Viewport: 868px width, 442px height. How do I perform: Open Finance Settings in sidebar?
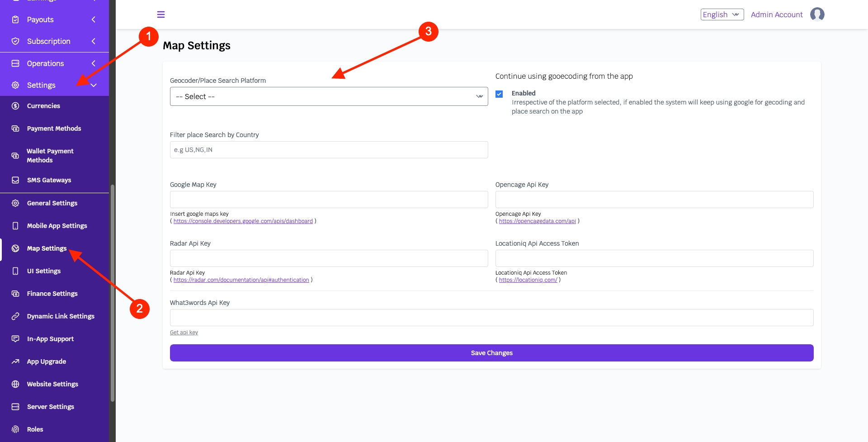click(52, 294)
